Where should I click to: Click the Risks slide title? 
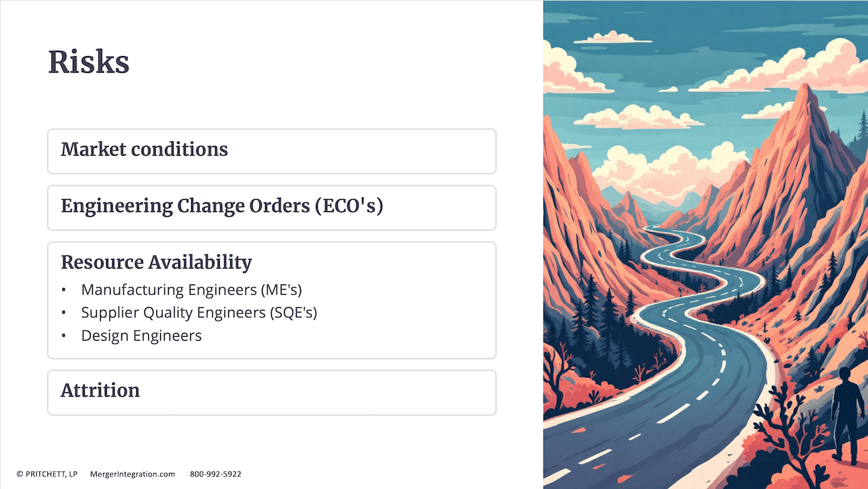[89, 62]
